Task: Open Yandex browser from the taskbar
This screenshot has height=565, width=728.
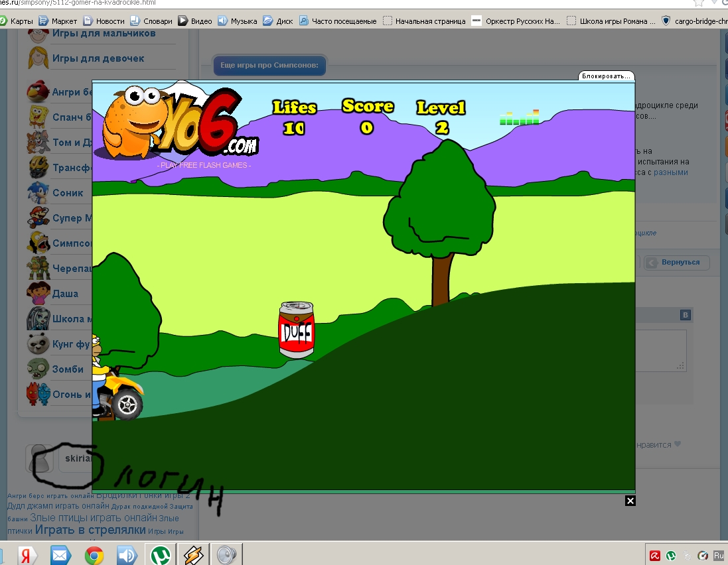Action: tap(26, 555)
